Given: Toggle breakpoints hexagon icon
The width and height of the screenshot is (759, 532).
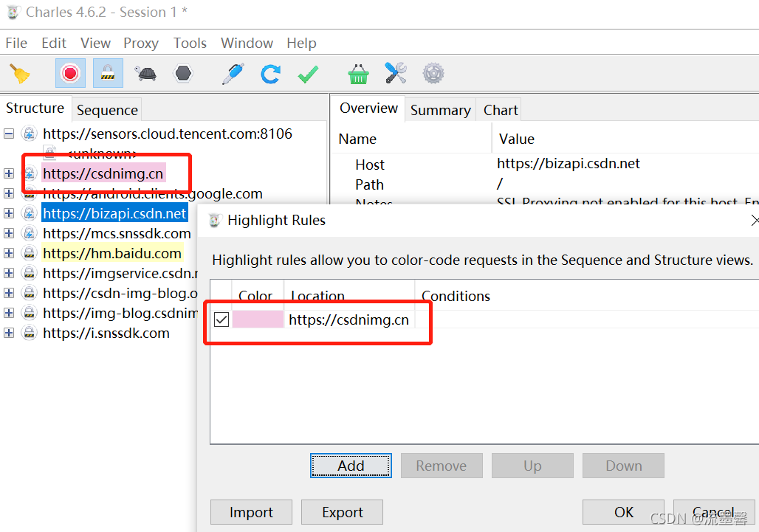Looking at the screenshot, I should 183,74.
